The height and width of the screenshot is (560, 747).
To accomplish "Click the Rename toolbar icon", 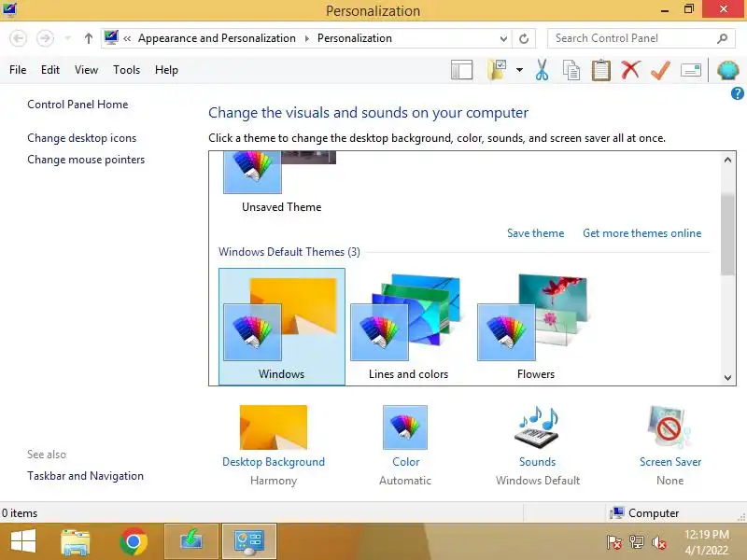I will tap(691, 71).
